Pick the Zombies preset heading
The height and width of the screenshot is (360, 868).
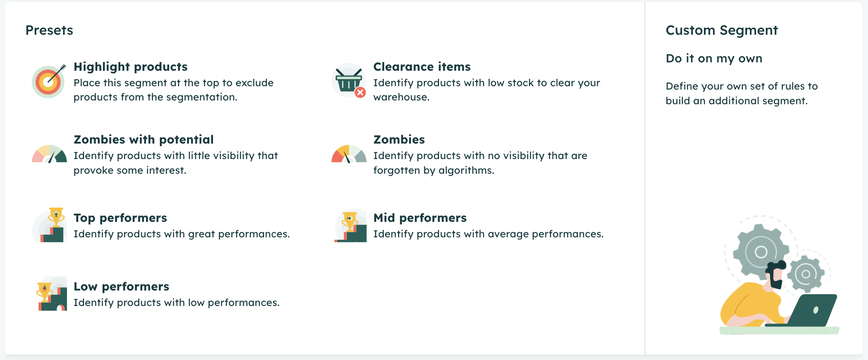tap(399, 139)
